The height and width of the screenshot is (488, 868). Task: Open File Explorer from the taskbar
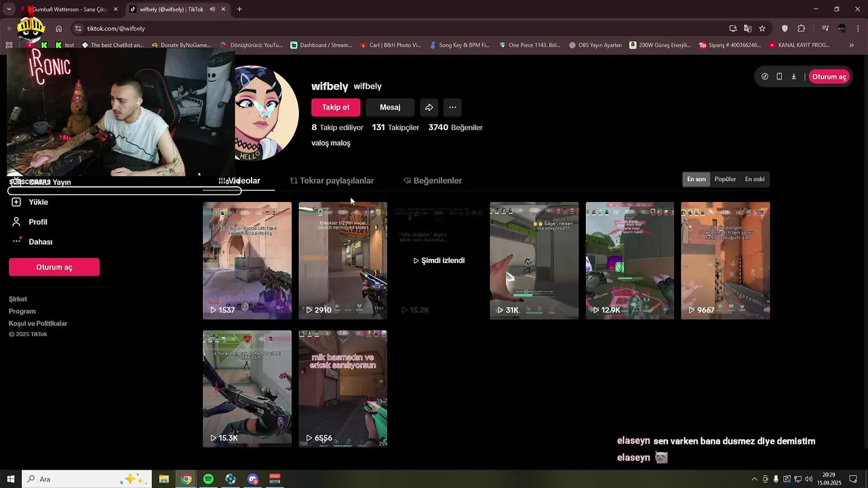coord(164,479)
